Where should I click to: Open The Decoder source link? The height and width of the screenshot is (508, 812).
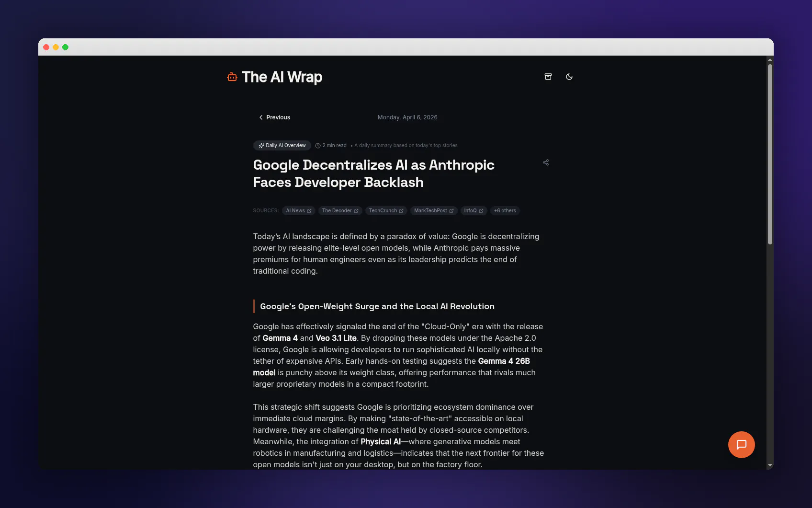tap(340, 211)
